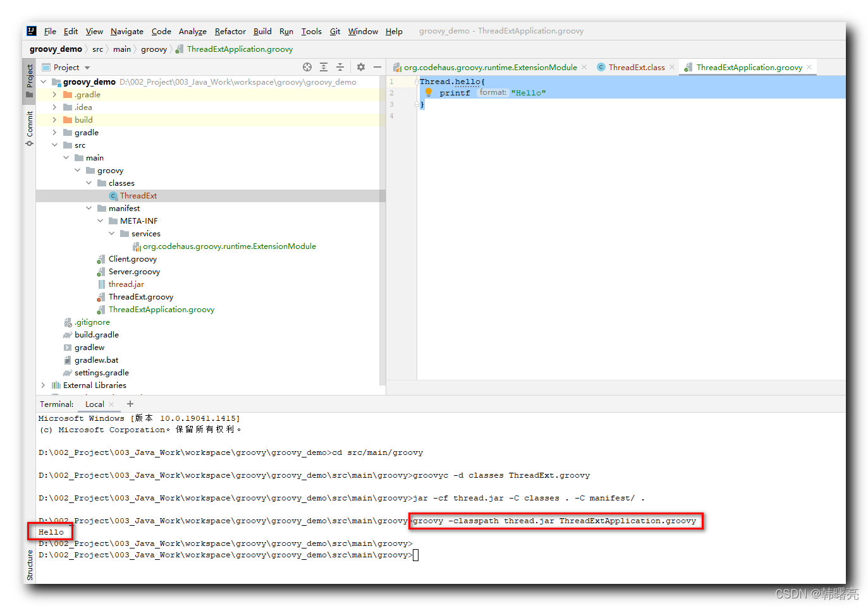Open the Window menu
This screenshot has width=868, height=606.
point(363,31)
